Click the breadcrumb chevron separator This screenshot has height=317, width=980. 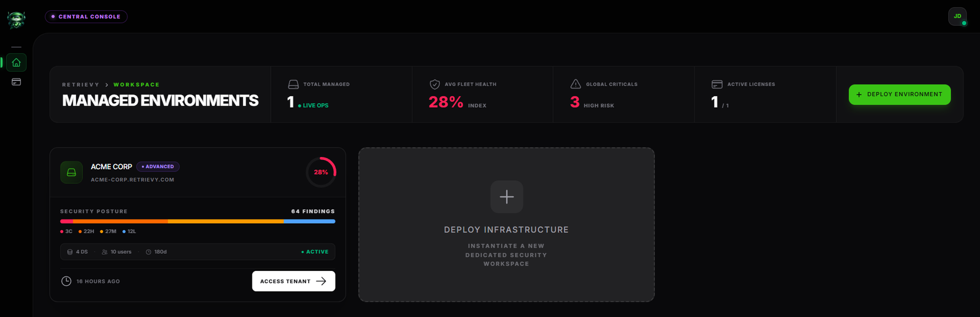[107, 85]
